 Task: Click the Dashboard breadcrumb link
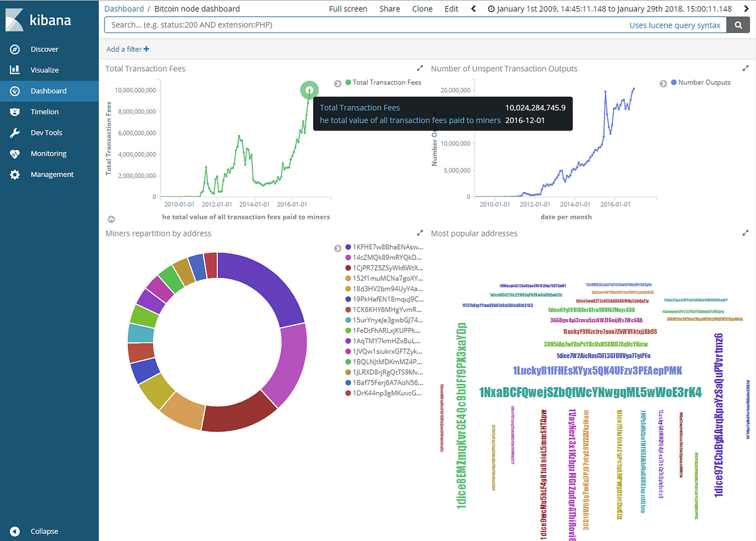[124, 8]
